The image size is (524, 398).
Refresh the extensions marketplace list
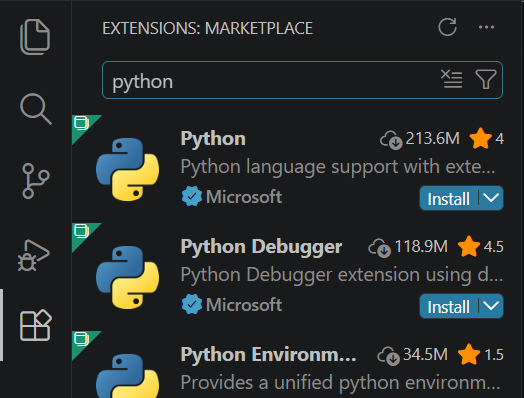tap(447, 27)
